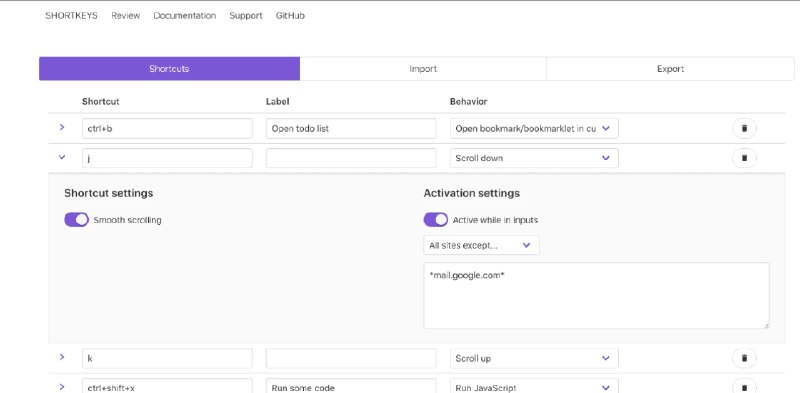800x393 pixels.
Task: Open the Review link
Action: (x=126, y=15)
